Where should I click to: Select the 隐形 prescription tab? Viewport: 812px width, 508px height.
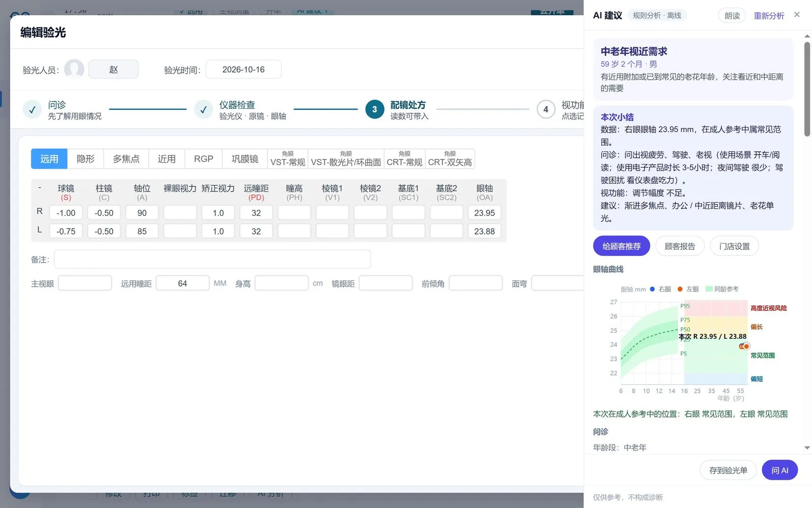85,158
